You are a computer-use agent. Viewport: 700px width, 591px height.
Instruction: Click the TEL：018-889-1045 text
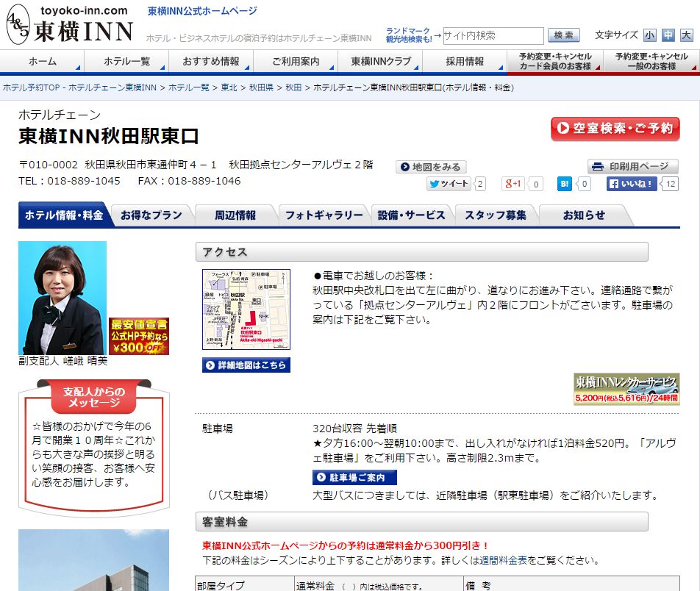tap(69, 181)
